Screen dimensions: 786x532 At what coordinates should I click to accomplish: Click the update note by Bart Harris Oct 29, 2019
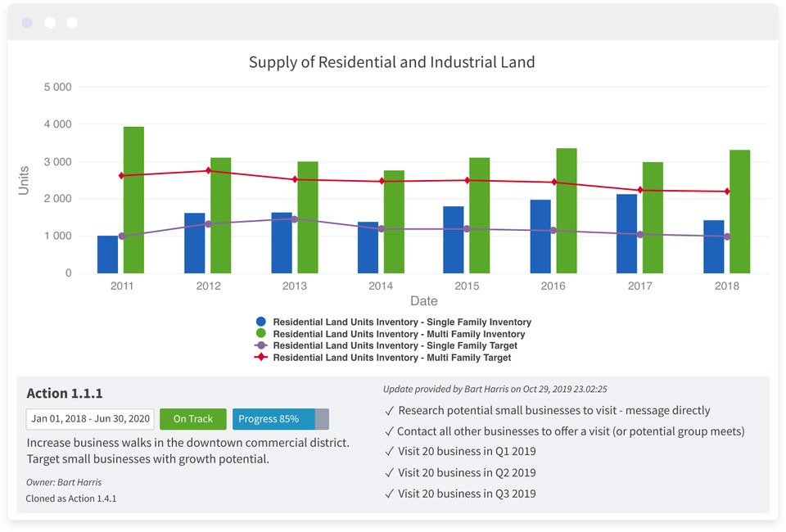click(x=495, y=390)
